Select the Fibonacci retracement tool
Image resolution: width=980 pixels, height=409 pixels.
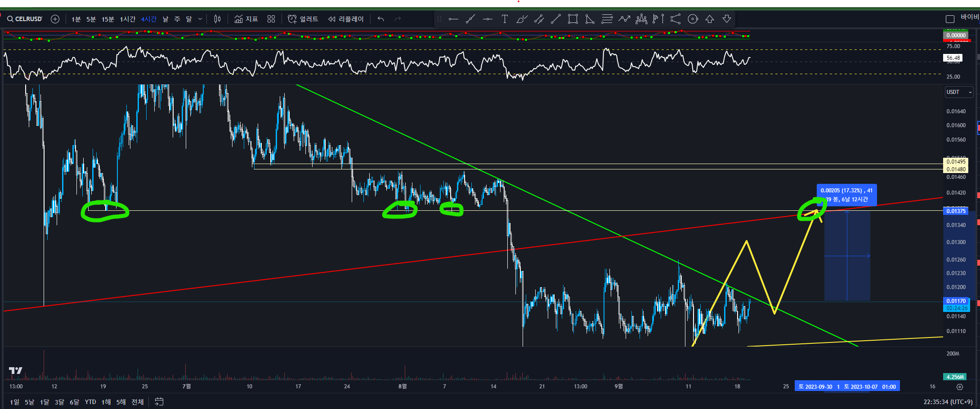(607, 19)
